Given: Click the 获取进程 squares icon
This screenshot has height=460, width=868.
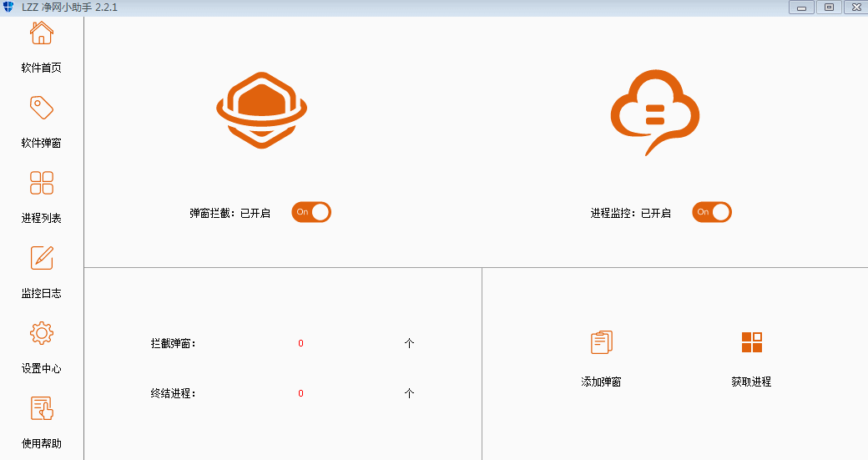Looking at the screenshot, I should [751, 342].
